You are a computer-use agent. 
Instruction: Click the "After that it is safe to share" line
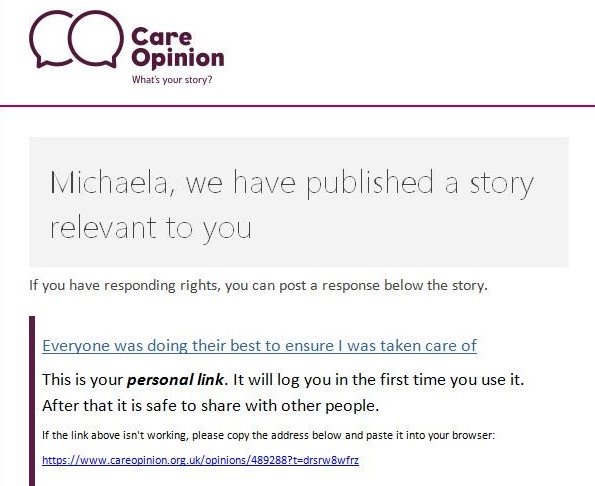(211, 406)
